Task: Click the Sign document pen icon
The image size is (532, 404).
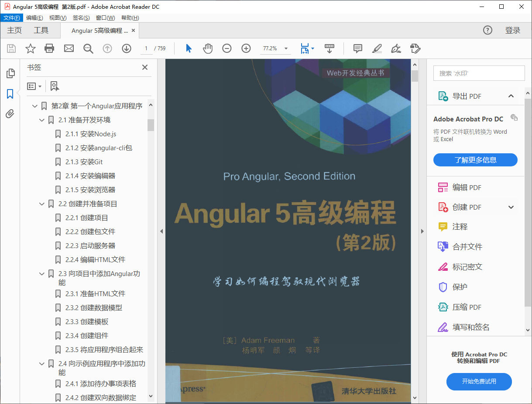Action: coord(396,48)
